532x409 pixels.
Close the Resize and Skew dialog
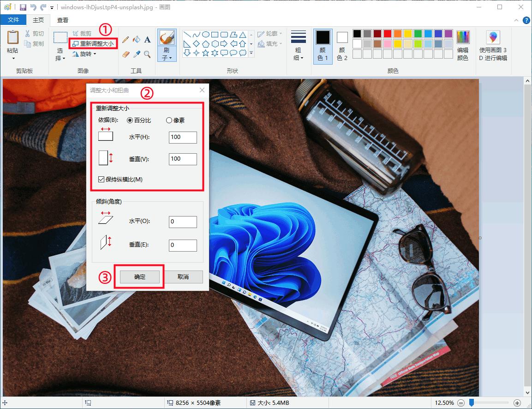point(202,90)
